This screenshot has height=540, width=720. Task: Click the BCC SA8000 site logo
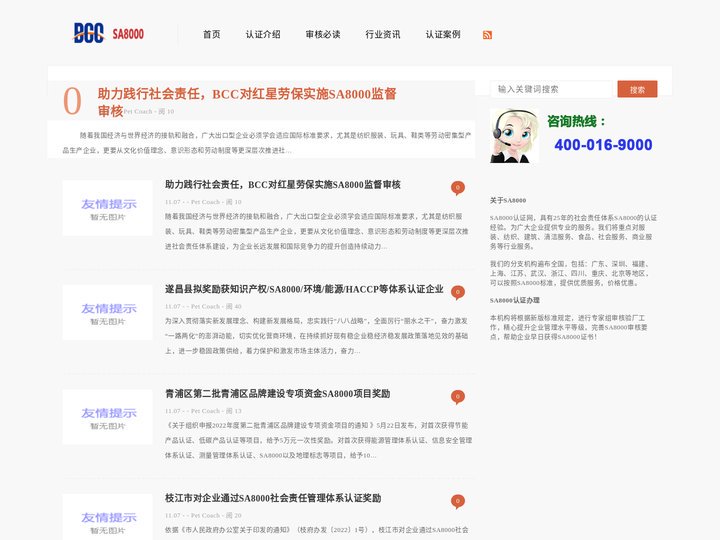coord(109,33)
